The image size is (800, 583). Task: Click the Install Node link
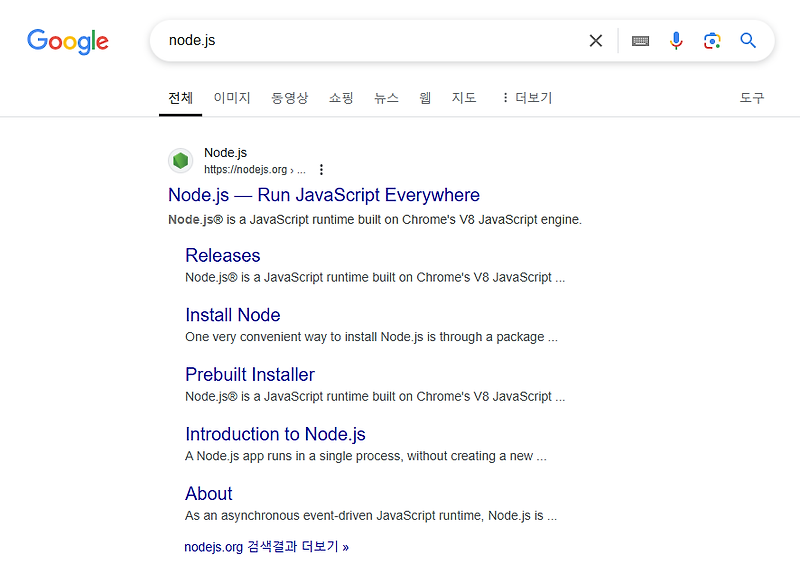[x=232, y=315]
